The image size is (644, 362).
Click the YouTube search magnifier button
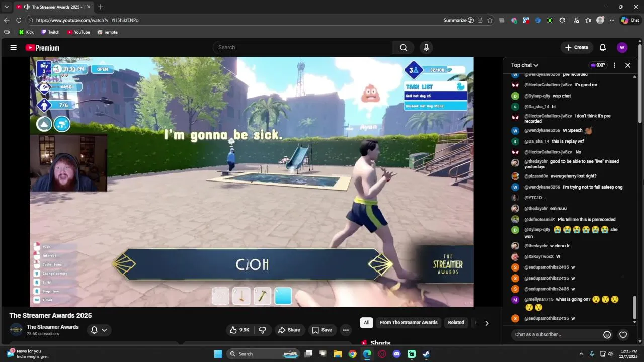pos(404,47)
